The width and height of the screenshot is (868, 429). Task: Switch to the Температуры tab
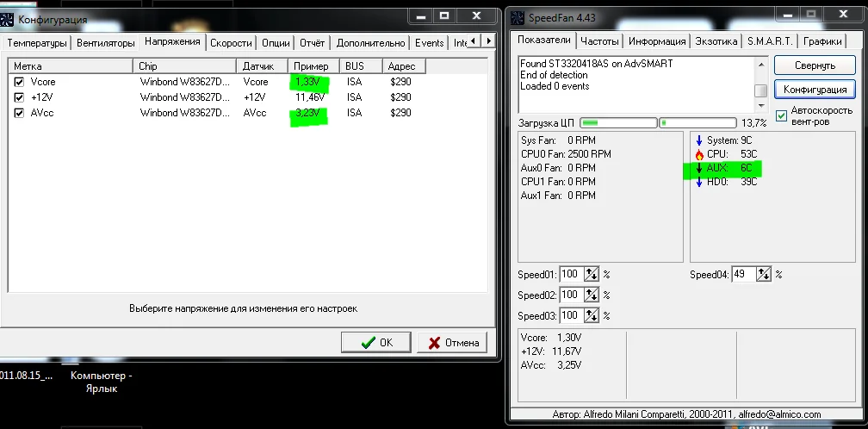coord(36,42)
